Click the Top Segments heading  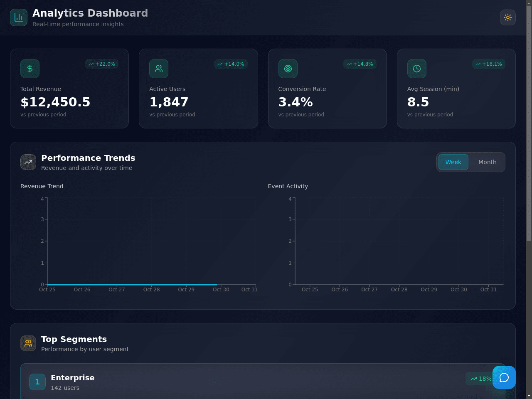pyautogui.click(x=74, y=339)
